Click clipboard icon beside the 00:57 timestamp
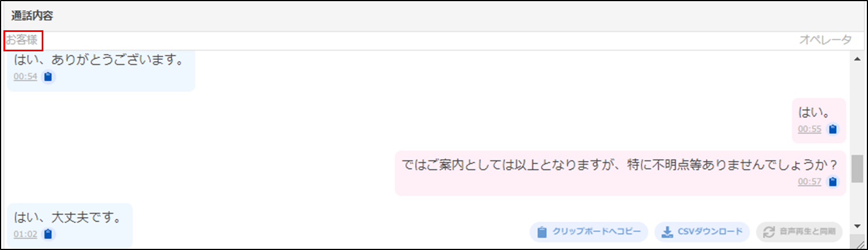 point(833,182)
